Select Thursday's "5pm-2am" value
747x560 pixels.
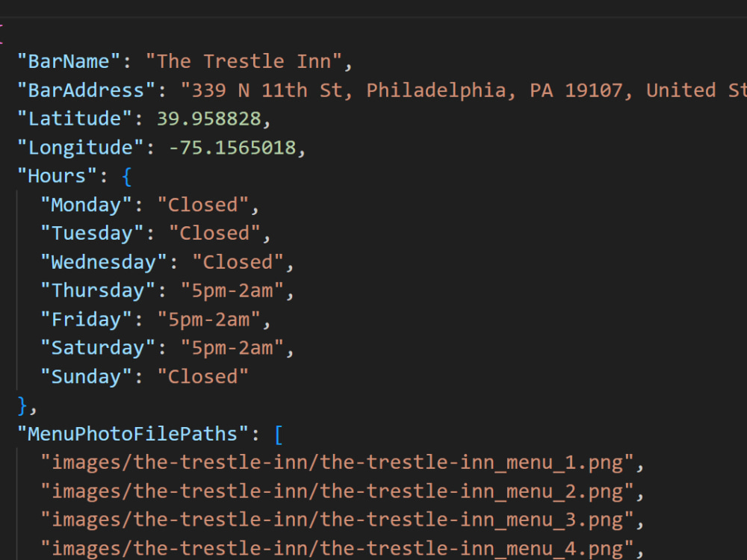click(232, 291)
